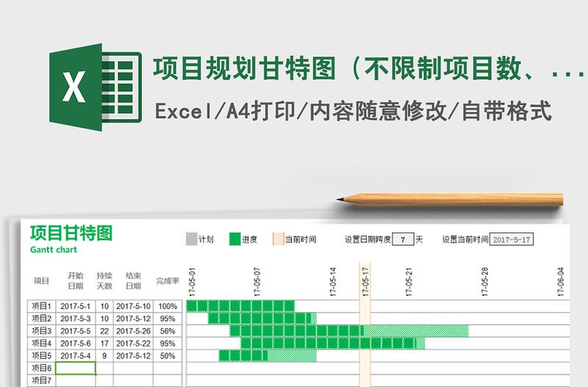Select the date span field showing 7
The height and width of the screenshot is (387, 588).
(x=403, y=239)
